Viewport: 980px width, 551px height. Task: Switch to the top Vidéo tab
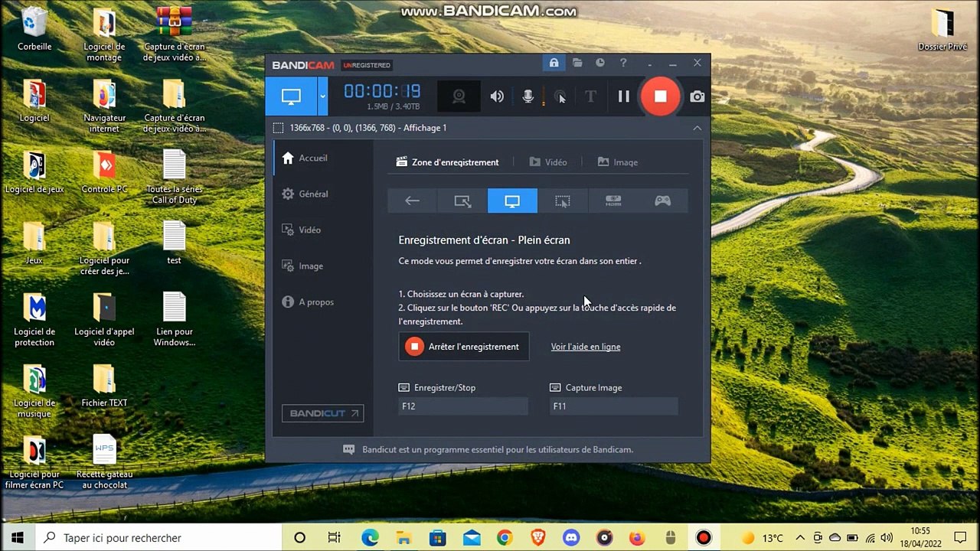coord(548,162)
